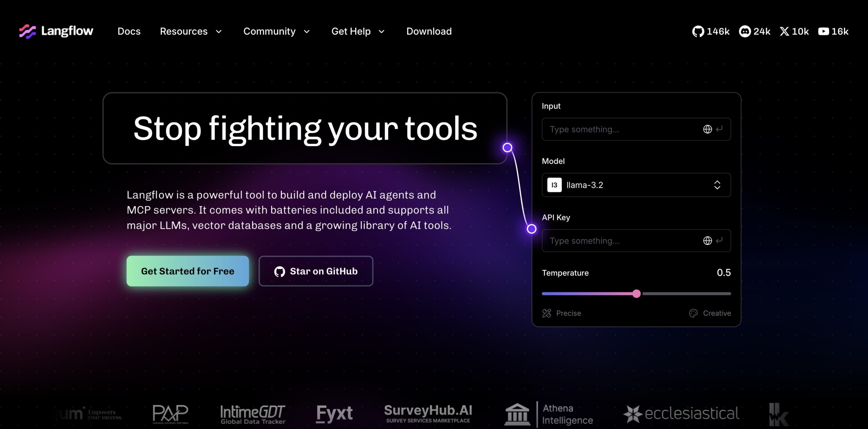Open the X 10k followers icon

784,32
